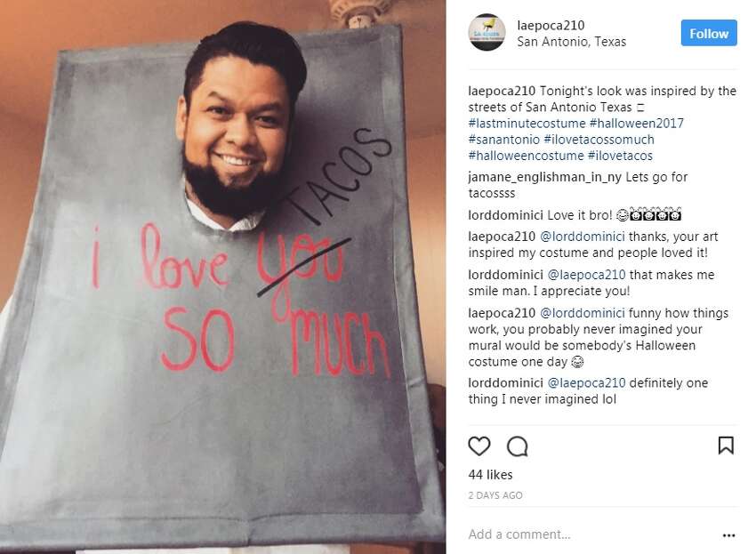Follow the laepoca210 account
Screen dimensions: 756x554
[x=709, y=33]
